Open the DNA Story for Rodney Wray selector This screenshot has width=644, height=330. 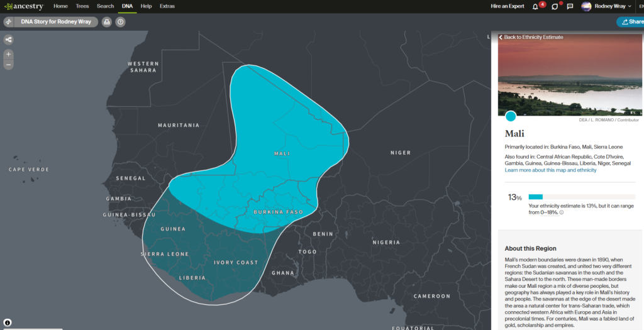pyautogui.click(x=55, y=22)
